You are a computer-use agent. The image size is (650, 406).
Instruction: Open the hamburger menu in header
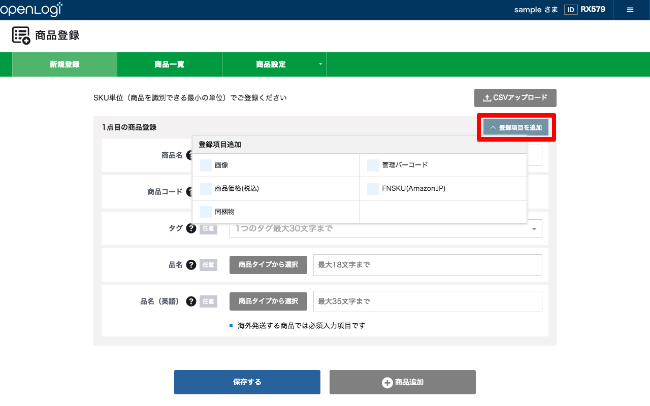coord(630,10)
